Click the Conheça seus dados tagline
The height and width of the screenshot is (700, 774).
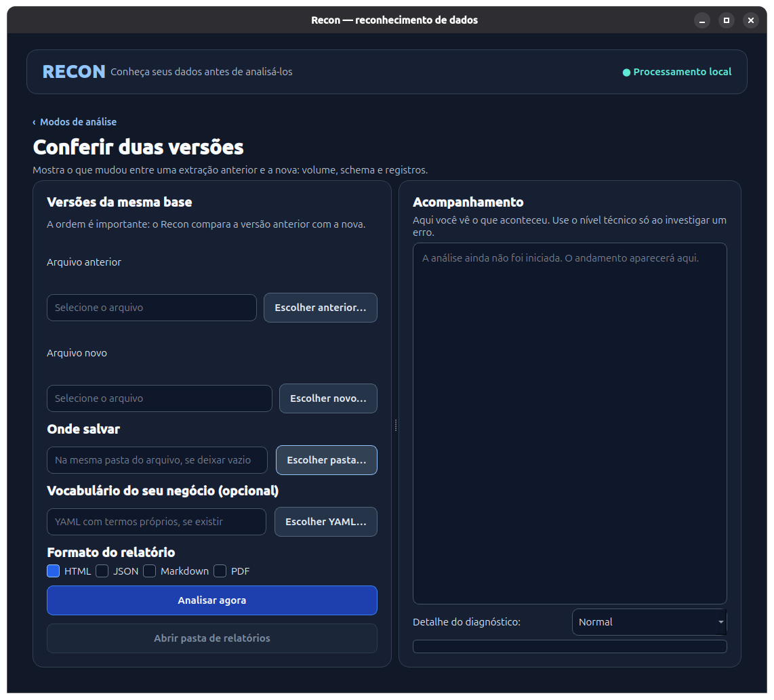click(x=201, y=72)
